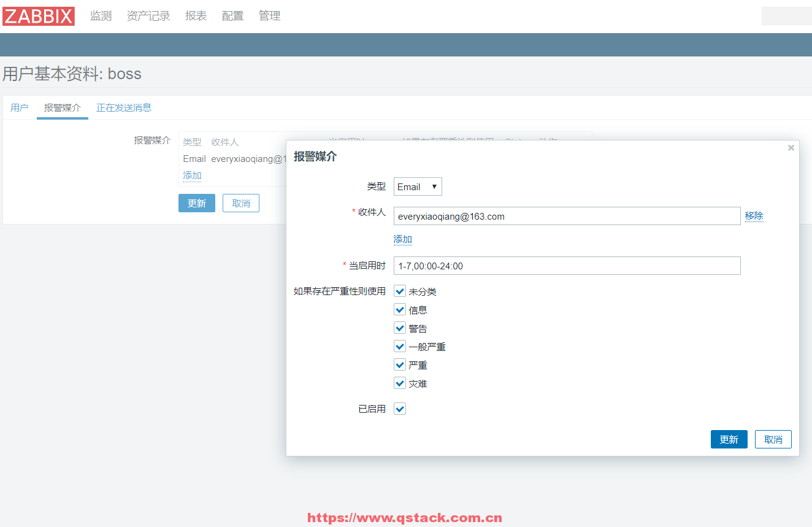This screenshot has height=527, width=812.
Task: Open the 配置 menu
Action: pyautogui.click(x=232, y=17)
